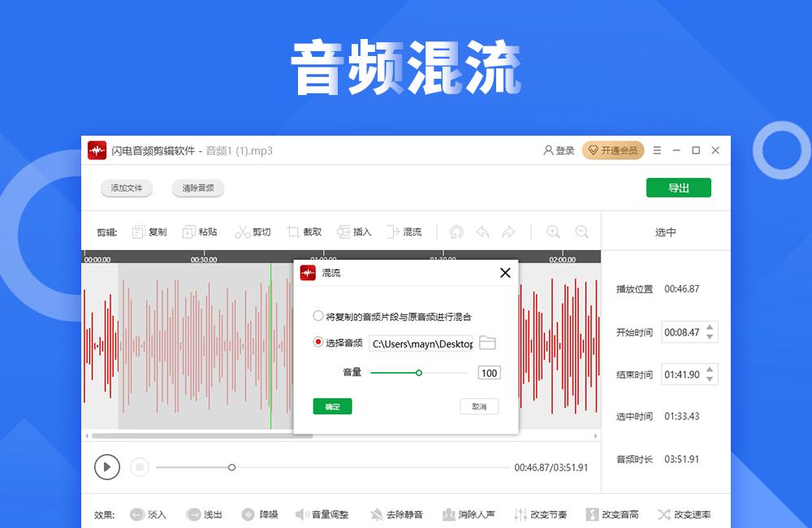The image size is (812, 528).
Task: Click the 插入 insert tool
Action: (x=354, y=232)
